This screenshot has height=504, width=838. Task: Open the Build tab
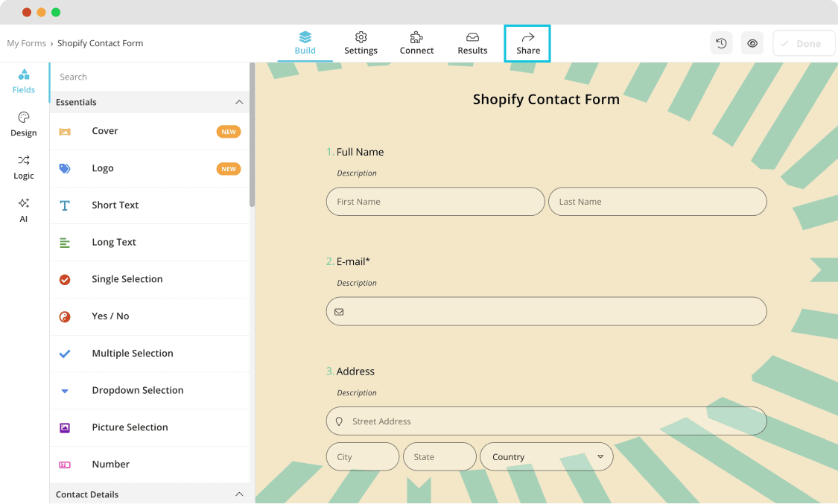point(305,43)
